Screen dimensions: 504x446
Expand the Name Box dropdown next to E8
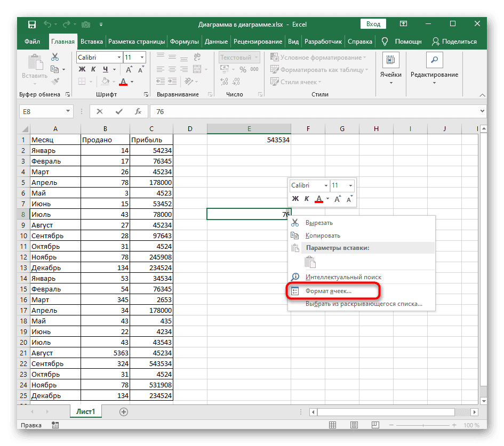68,111
